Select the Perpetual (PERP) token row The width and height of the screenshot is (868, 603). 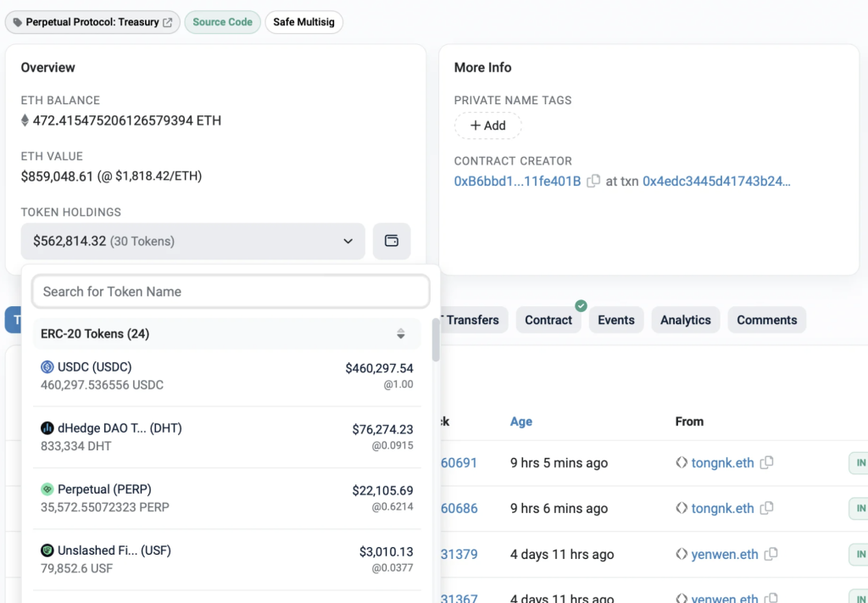point(226,499)
